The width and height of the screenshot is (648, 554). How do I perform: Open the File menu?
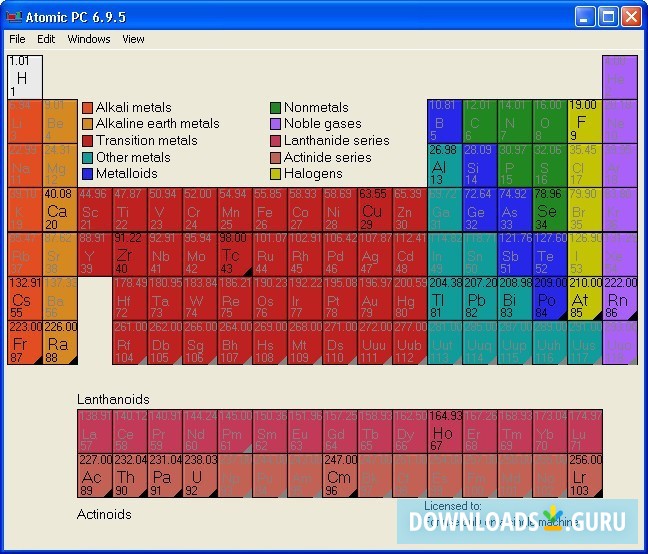17,39
